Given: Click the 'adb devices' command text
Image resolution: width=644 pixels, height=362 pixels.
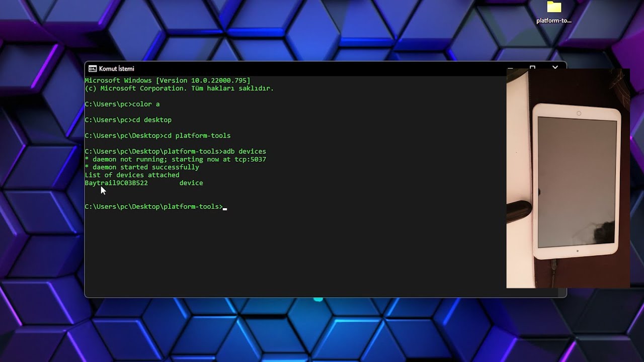Looking at the screenshot, I should coord(245,151).
